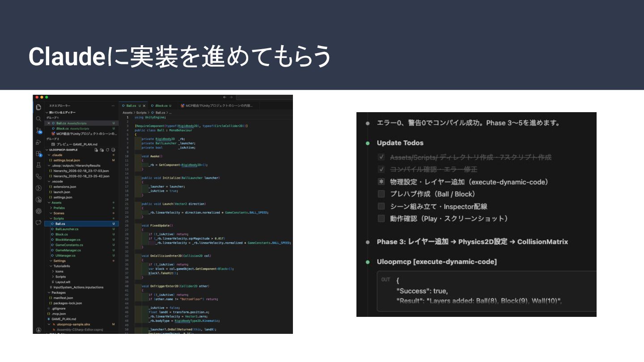Open Block.cs in open editors list
Screen dimensions: 644x362
[x=81, y=128]
